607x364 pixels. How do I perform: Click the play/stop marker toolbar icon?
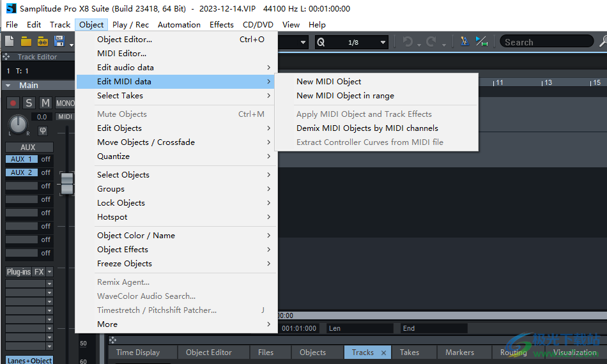(x=482, y=41)
